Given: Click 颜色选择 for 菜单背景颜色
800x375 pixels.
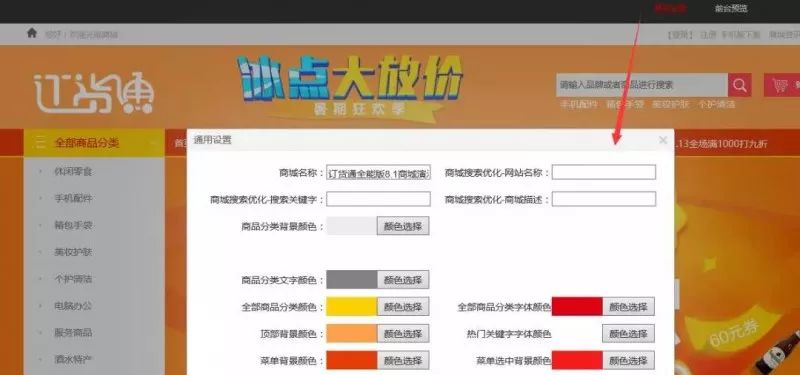Looking at the screenshot, I should 403,360.
